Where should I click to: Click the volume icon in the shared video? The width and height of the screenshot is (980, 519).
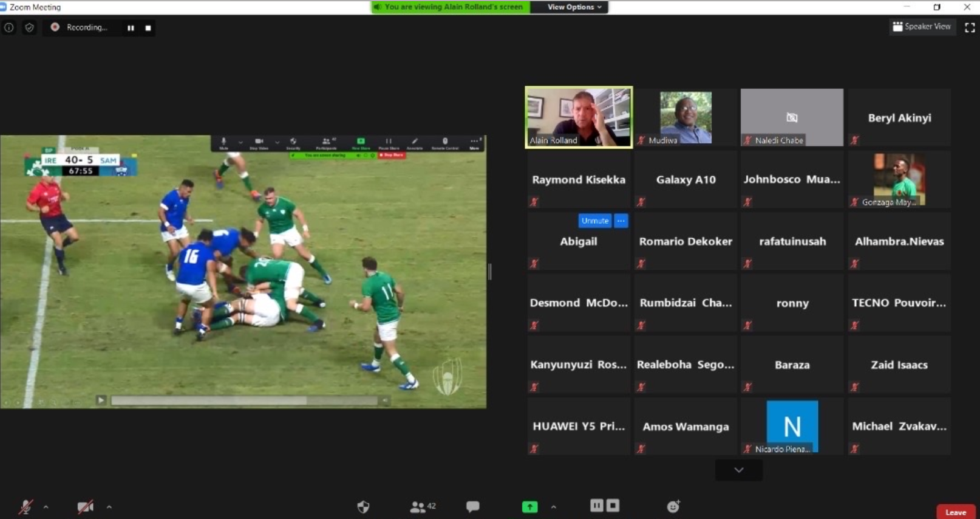[x=384, y=400]
